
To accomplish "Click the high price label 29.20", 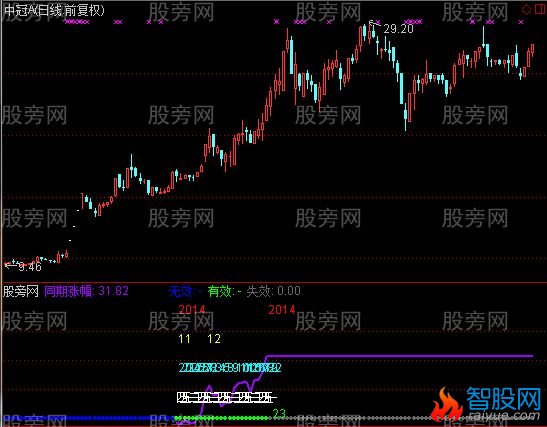I will click(398, 29).
